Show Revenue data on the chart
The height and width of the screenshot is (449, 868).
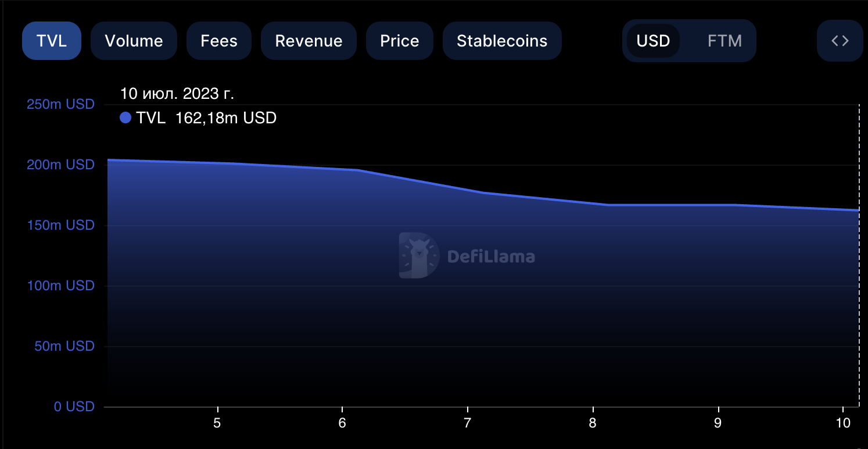(x=309, y=41)
